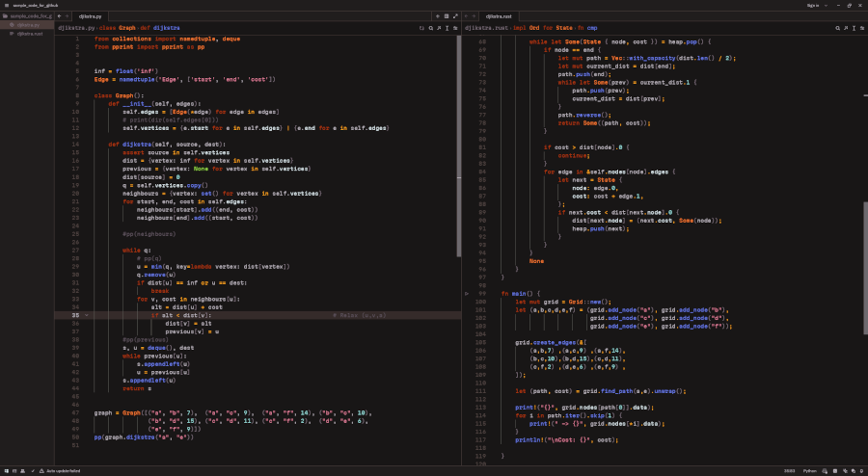Open the selection menu in dijkstra.py toolbar
868x476 pixels.
[448, 28]
